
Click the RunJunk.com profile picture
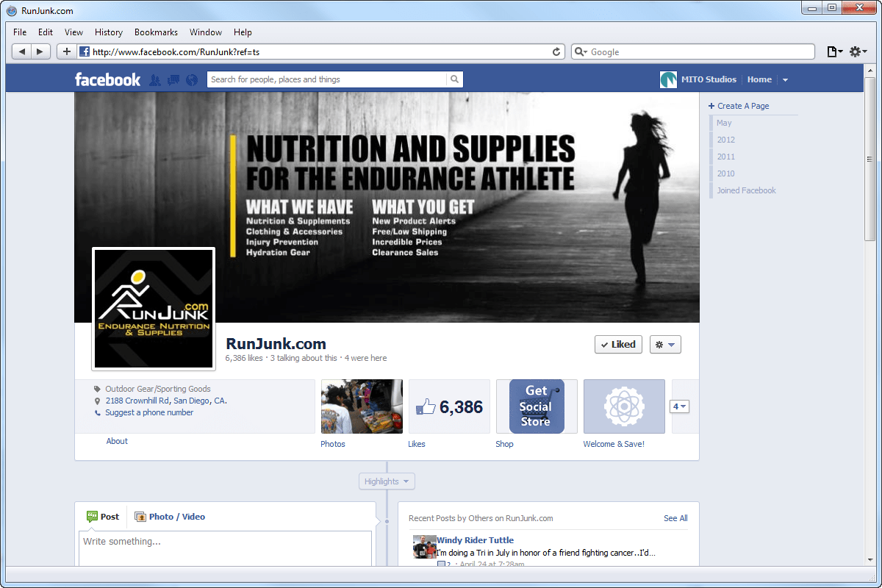[x=154, y=309]
